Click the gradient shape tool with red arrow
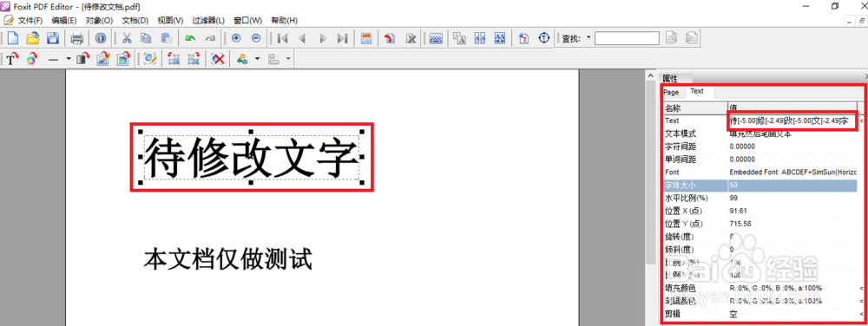 [82, 59]
